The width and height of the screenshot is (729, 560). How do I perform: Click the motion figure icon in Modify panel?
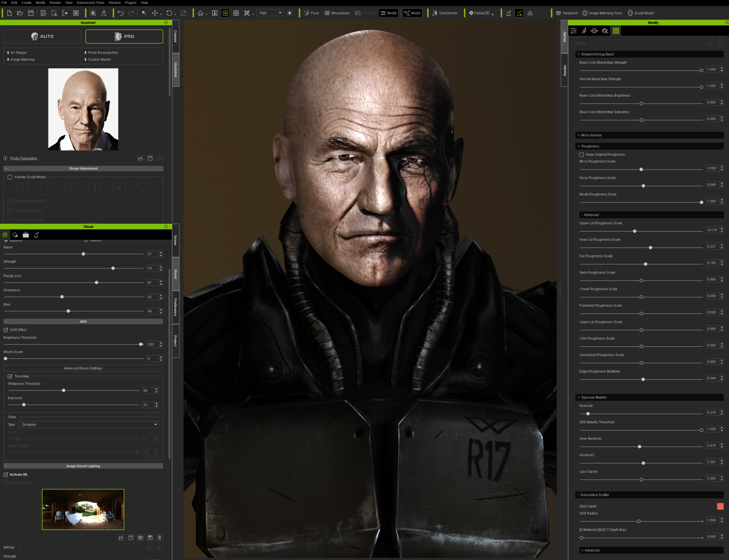584,31
